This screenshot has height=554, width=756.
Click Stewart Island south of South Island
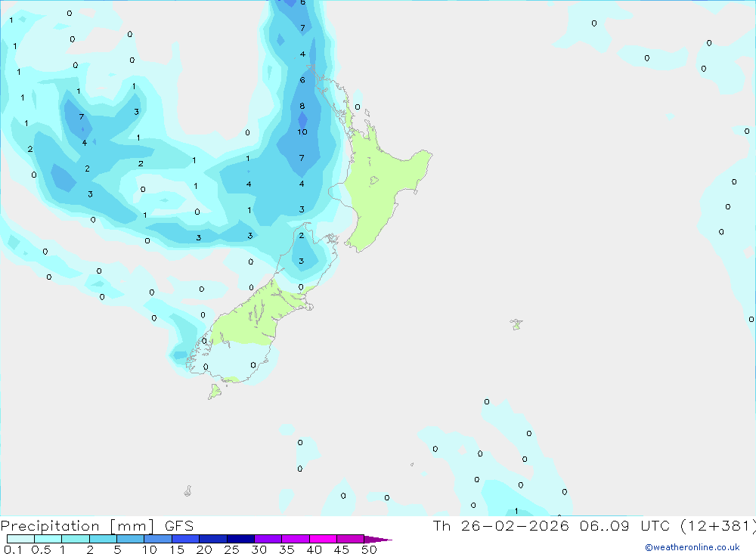tap(215, 392)
